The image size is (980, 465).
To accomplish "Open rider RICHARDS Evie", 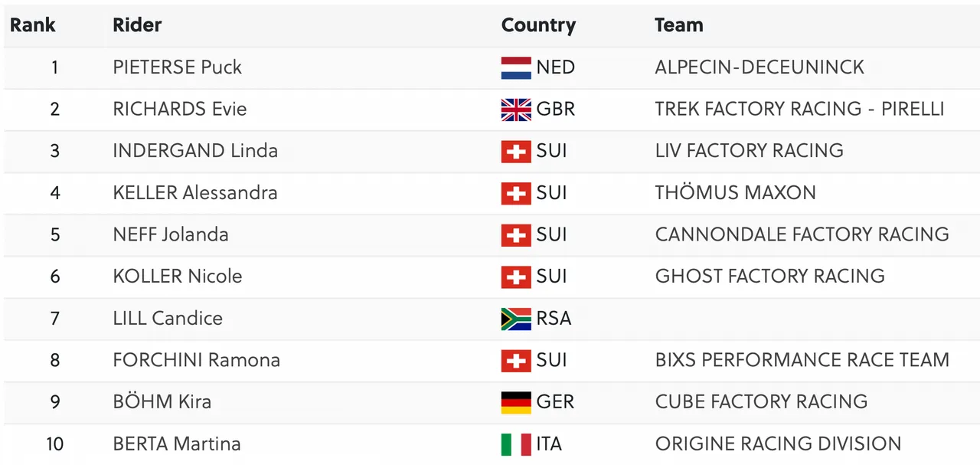I will (180, 109).
